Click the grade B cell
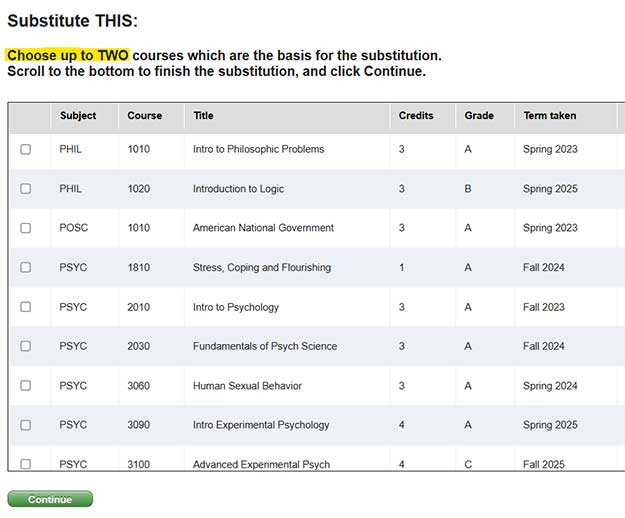625x518 pixels. tap(468, 188)
